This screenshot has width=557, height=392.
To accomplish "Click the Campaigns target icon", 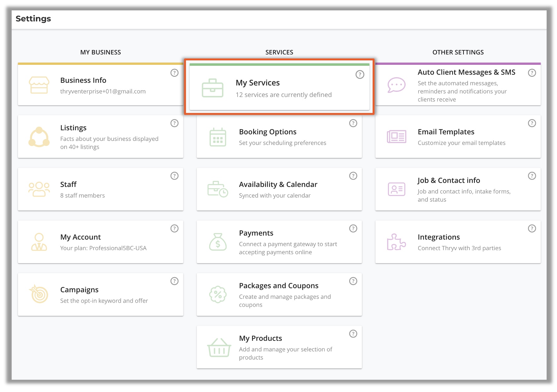I will [x=39, y=294].
